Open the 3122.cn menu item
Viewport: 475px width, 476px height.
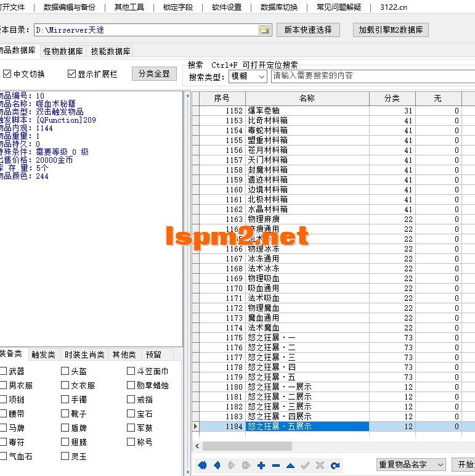tap(394, 7)
